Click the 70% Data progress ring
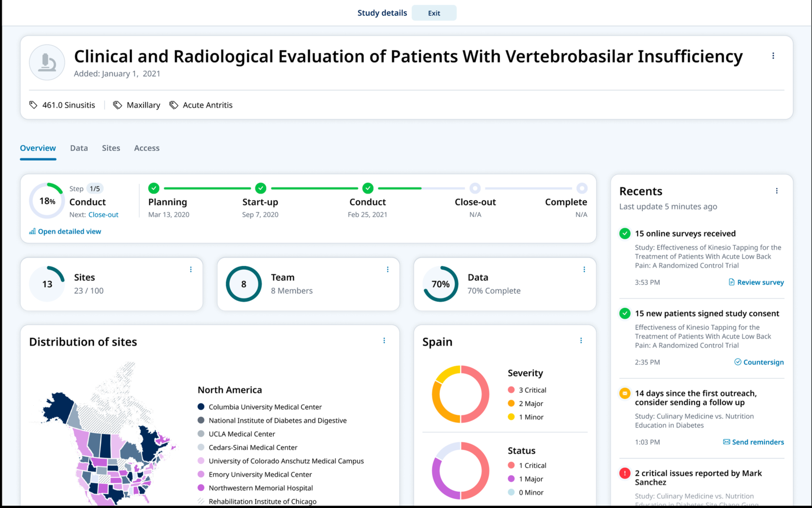 tap(440, 284)
